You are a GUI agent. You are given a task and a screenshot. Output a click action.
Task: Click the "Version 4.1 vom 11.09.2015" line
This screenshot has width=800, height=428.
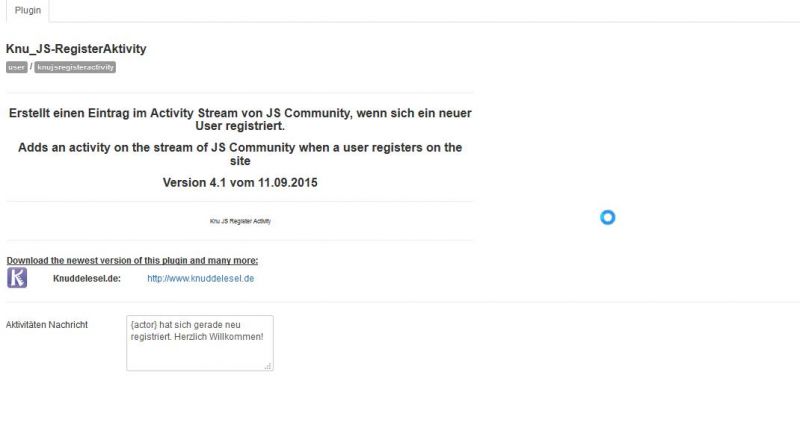point(240,183)
